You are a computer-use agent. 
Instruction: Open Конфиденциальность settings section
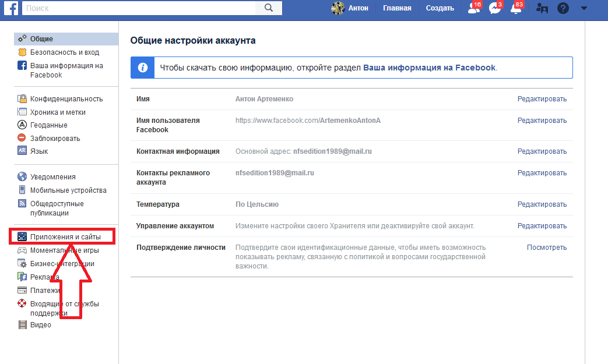(66, 99)
